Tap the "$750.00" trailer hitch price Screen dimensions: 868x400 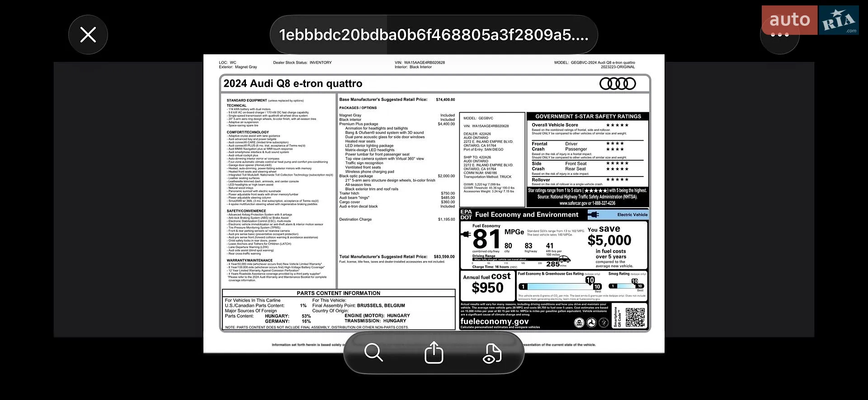(x=448, y=193)
